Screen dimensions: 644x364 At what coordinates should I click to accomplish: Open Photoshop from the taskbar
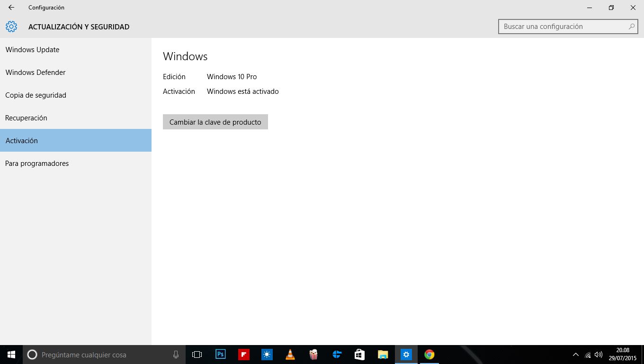(x=221, y=355)
